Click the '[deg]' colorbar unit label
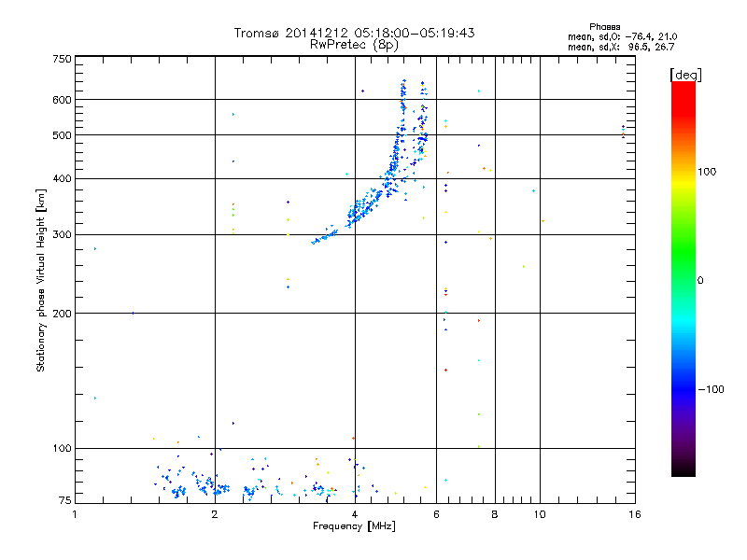This screenshot has height=560, width=747. point(685,75)
